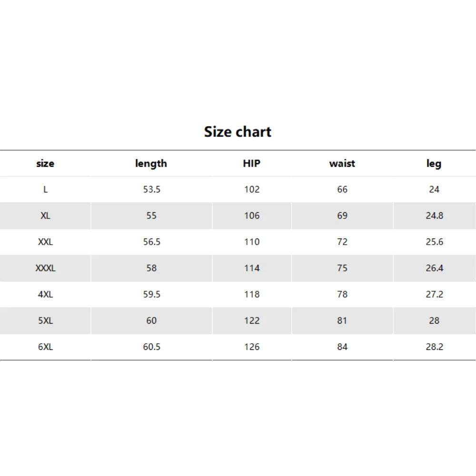Select the 5XL size row label

[45, 320]
